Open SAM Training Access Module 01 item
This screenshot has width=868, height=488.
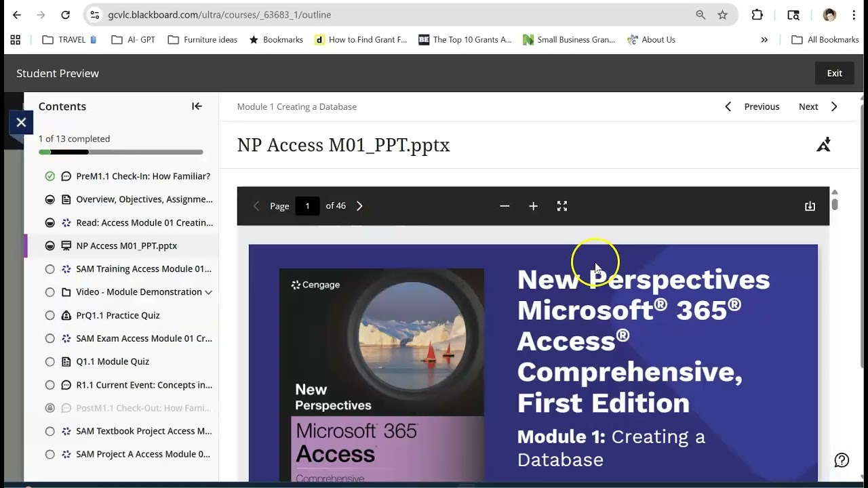[144, 269]
